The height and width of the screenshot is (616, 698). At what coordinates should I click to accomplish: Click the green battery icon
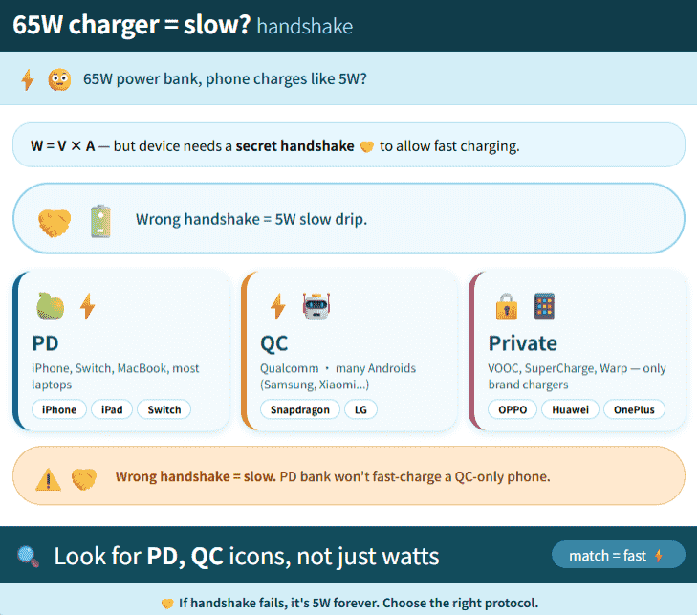(100, 221)
